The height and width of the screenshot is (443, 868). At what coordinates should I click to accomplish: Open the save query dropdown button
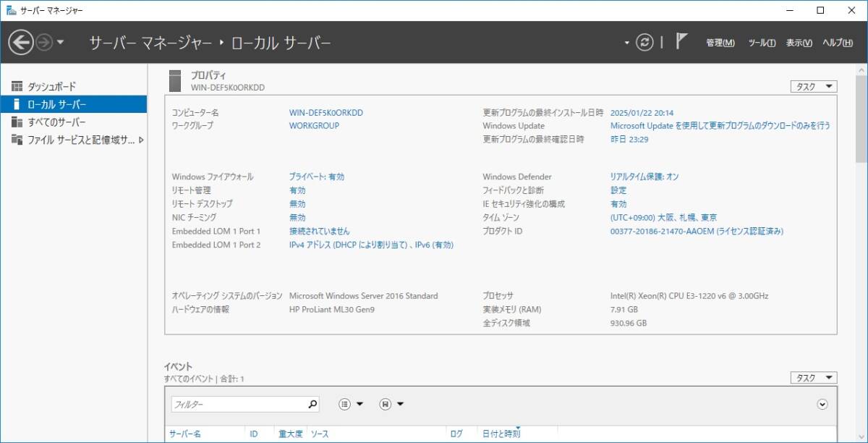click(391, 404)
